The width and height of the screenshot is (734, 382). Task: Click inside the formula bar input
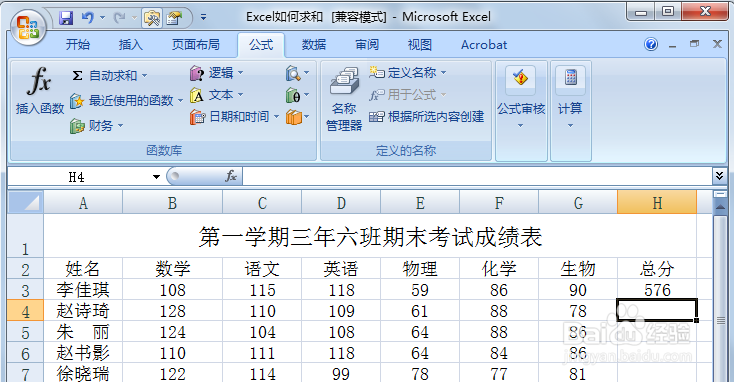pyautogui.click(x=477, y=177)
